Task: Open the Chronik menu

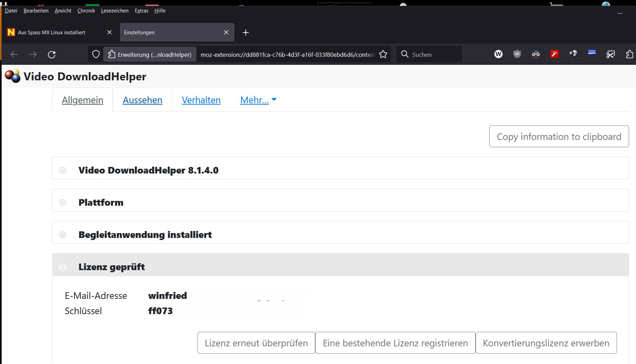Action: (86, 11)
